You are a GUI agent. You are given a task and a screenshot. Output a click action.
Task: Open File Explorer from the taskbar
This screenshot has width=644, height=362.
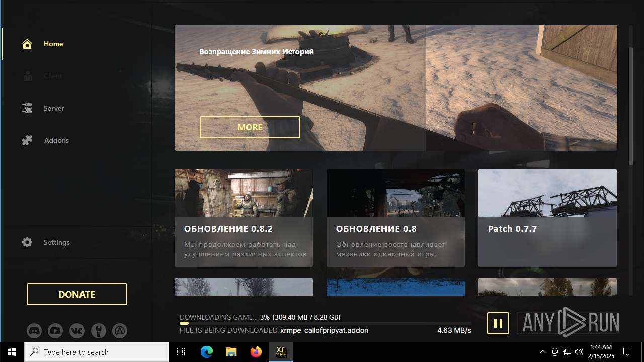tap(231, 352)
